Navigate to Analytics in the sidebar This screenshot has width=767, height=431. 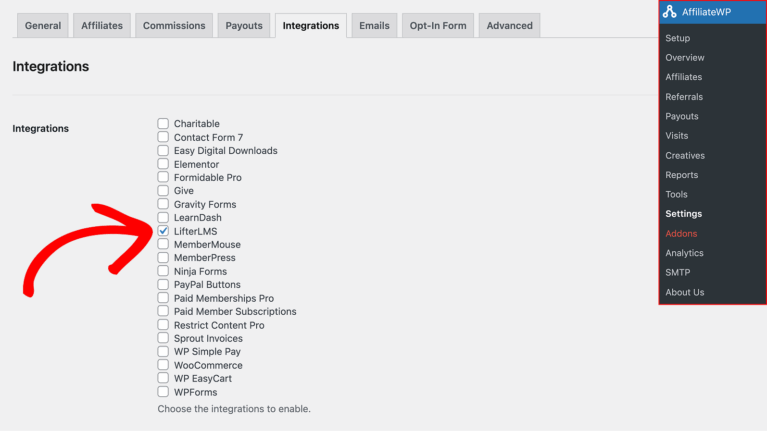point(685,253)
